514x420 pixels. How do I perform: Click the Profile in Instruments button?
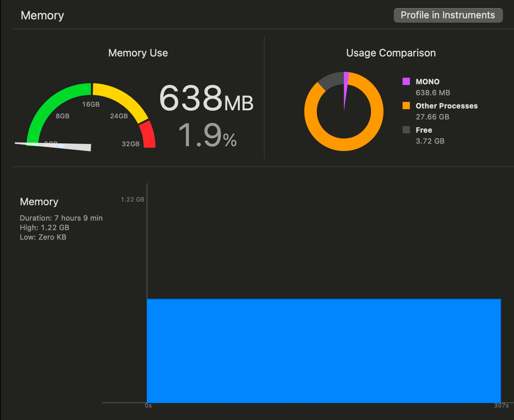448,15
